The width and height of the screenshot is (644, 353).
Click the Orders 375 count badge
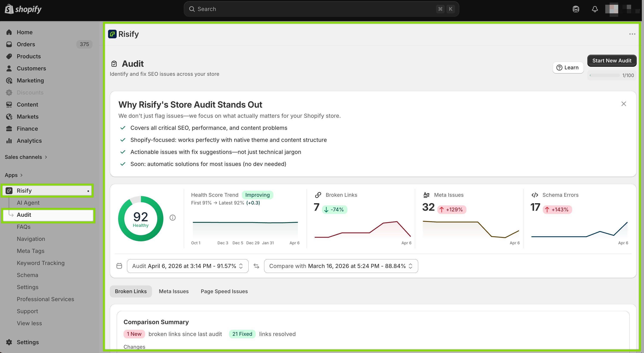coord(84,44)
